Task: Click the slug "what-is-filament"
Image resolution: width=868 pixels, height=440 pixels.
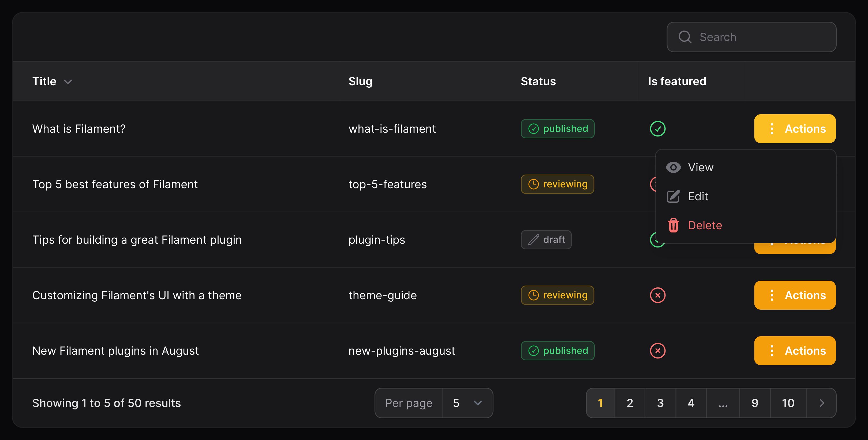Action: coord(392,129)
